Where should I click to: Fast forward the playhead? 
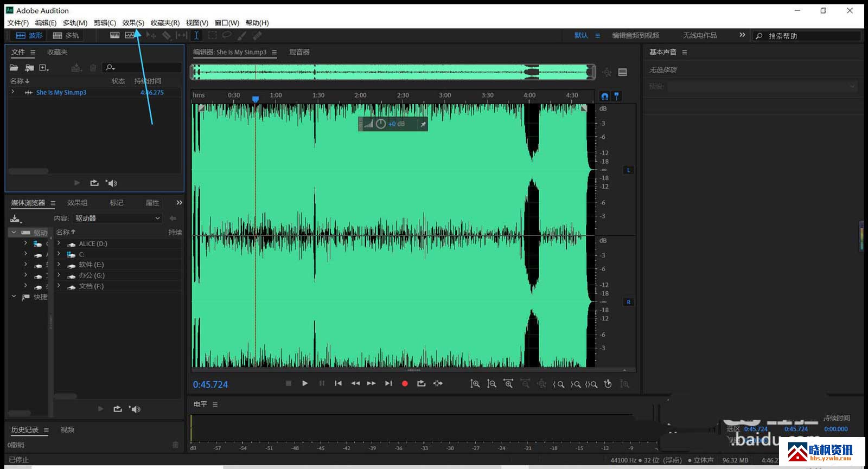372,383
